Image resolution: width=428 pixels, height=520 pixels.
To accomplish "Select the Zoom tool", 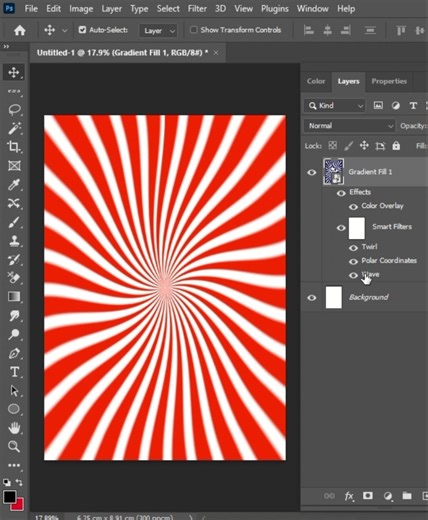I will click(14, 446).
